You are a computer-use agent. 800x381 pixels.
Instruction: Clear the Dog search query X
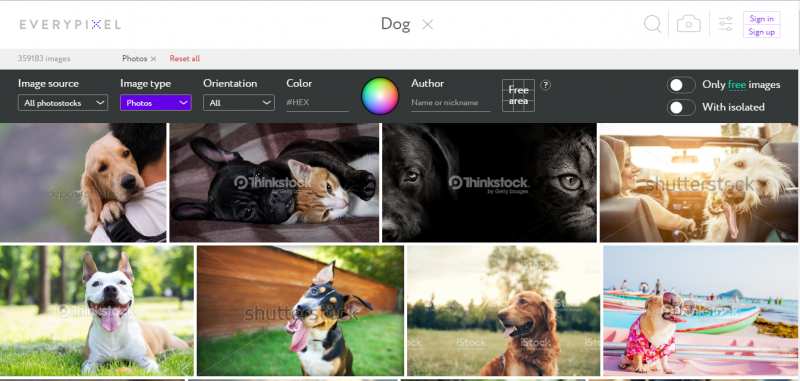pos(428,24)
